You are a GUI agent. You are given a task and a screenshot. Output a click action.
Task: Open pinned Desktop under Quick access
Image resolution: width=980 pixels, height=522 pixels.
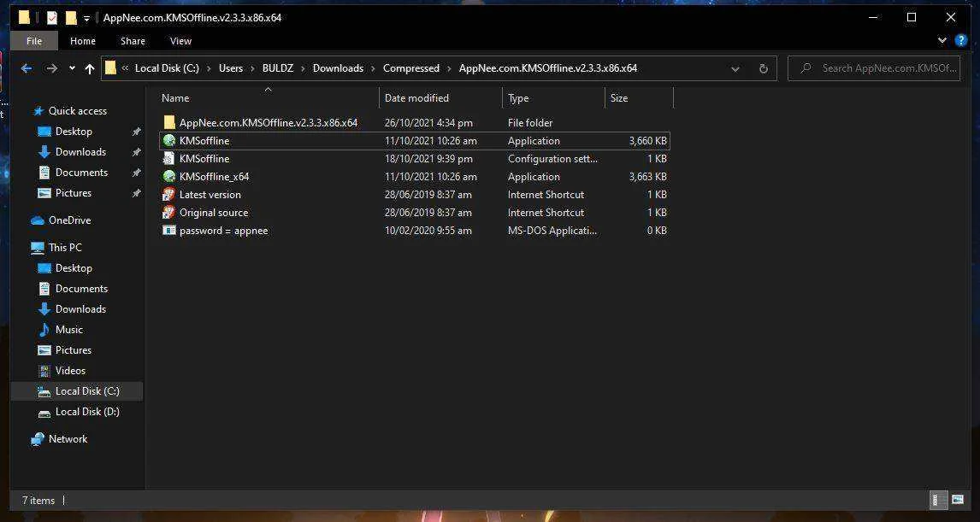tap(74, 131)
